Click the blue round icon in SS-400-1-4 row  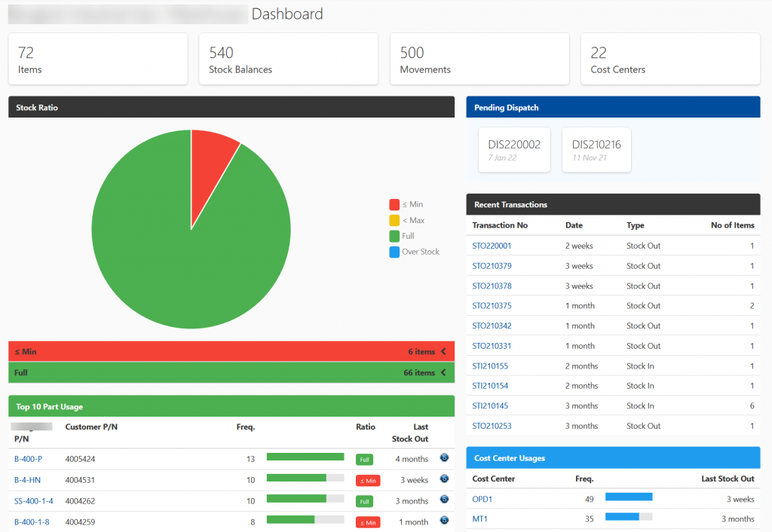pos(444,499)
